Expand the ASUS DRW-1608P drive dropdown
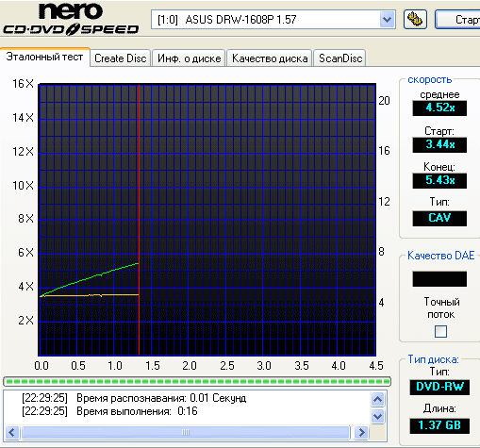The height and width of the screenshot is (448, 480). click(387, 20)
